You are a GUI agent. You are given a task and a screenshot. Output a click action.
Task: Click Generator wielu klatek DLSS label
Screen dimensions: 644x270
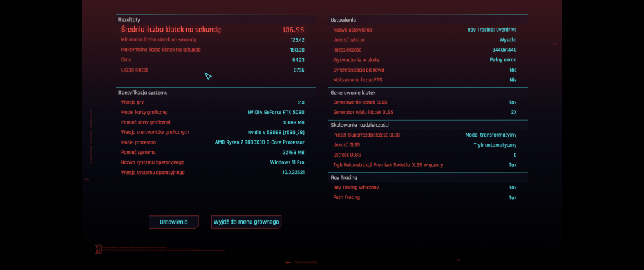click(363, 113)
